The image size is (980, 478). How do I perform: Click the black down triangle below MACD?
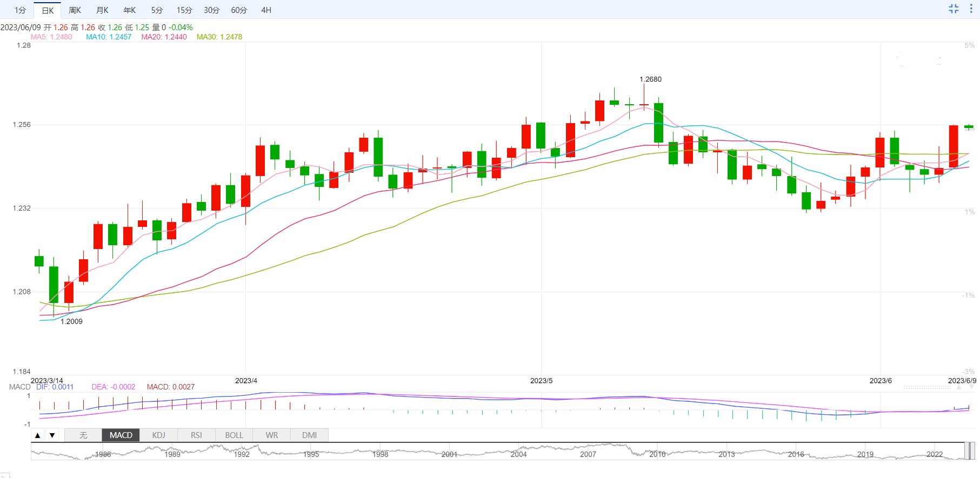[52, 435]
